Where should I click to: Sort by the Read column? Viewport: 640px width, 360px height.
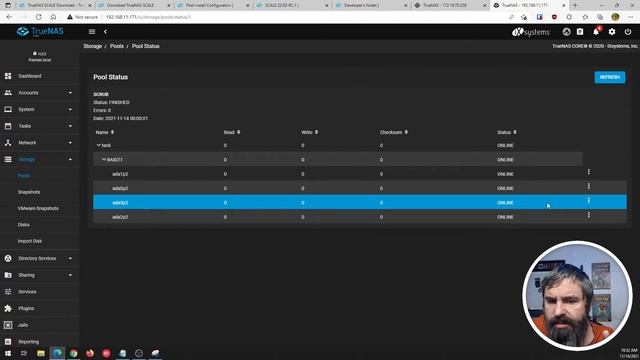click(232, 132)
